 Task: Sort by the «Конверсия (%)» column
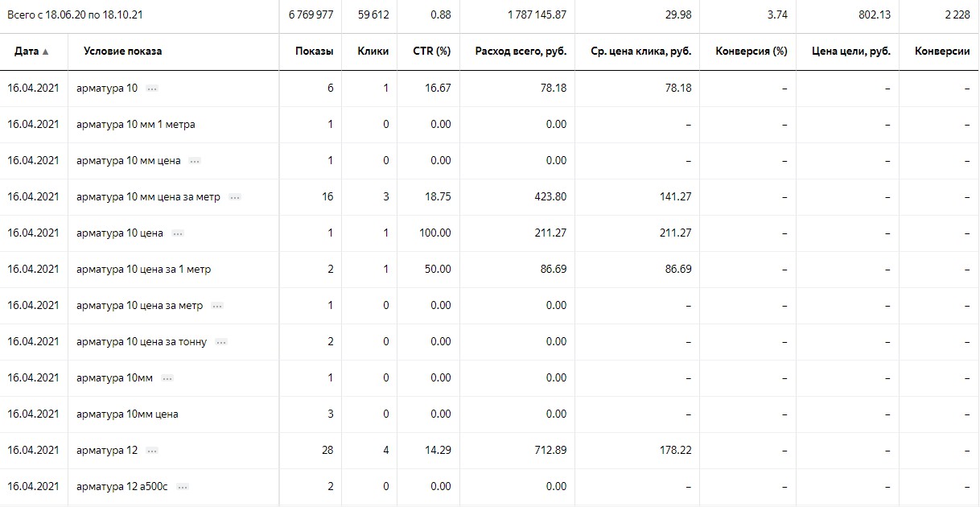click(751, 52)
